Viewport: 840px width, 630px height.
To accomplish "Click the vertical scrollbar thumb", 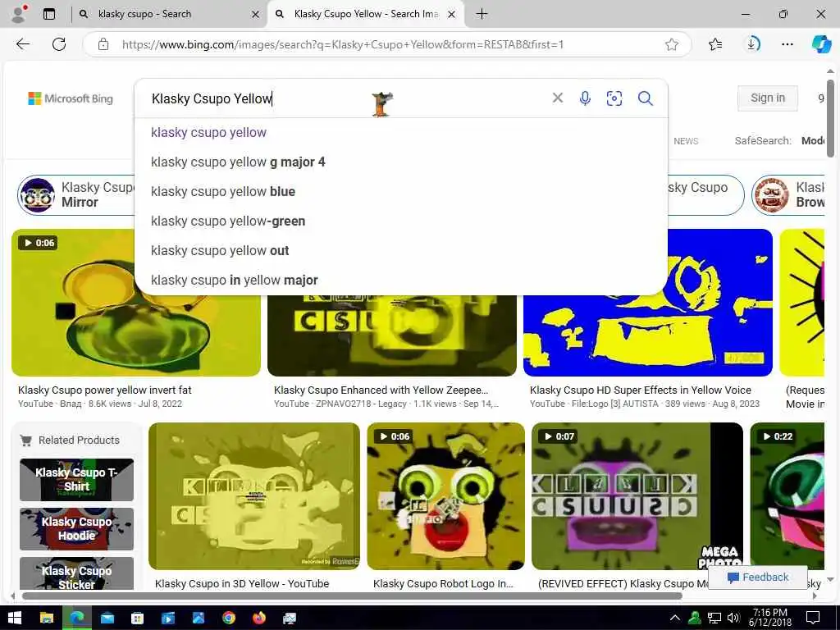I will (x=830, y=118).
